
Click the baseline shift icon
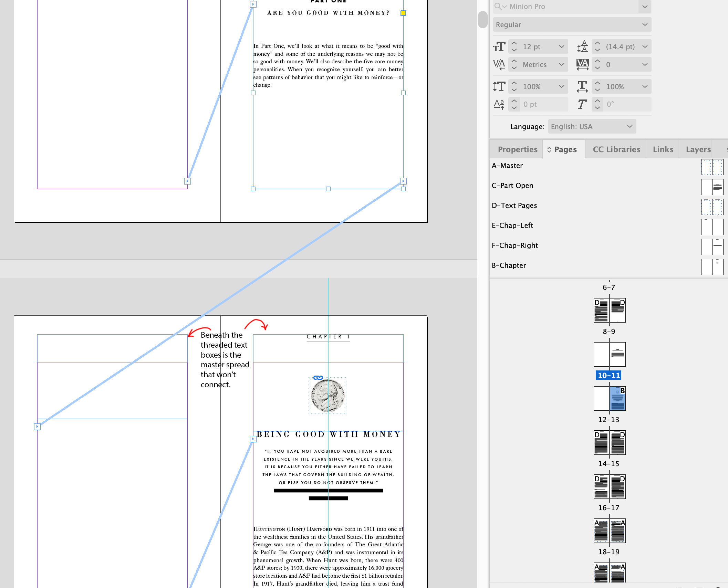[499, 104]
